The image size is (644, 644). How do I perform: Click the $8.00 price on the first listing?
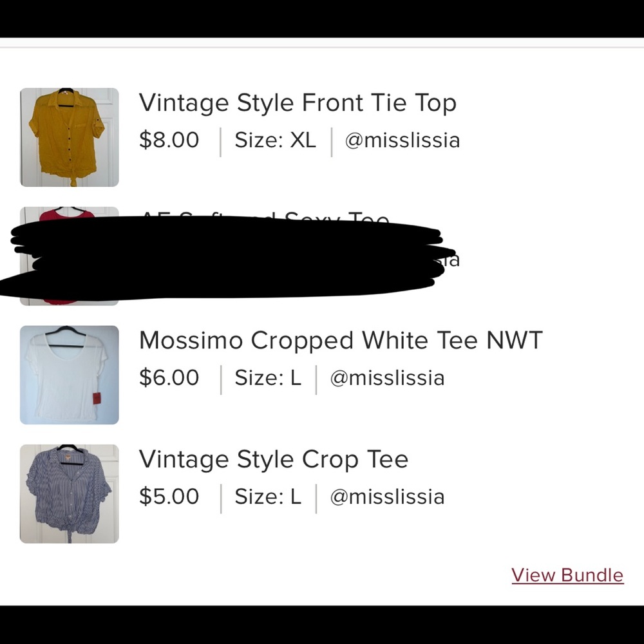click(169, 140)
